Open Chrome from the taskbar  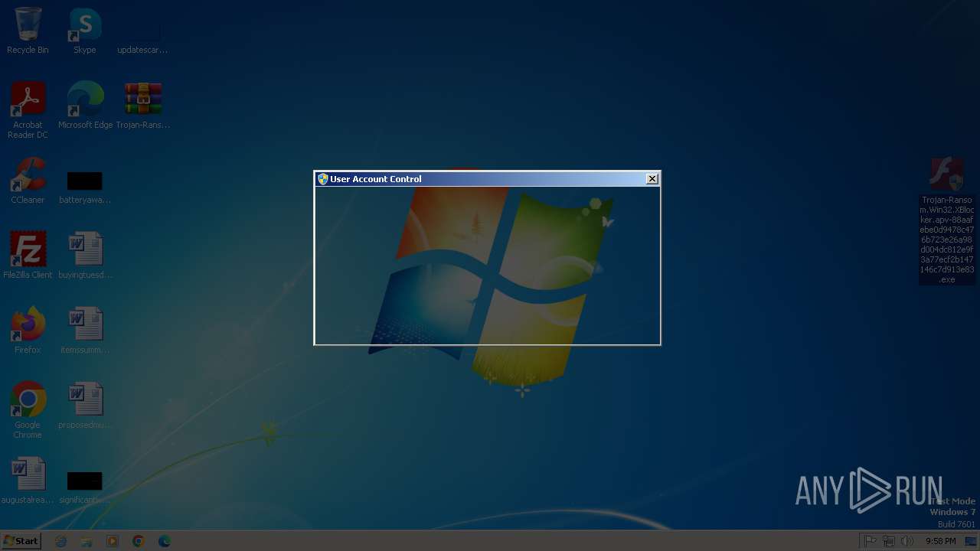[x=139, y=541]
